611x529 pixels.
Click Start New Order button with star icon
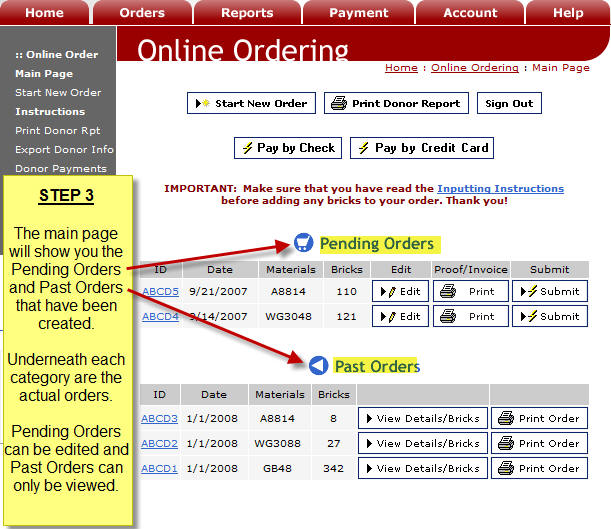(252, 103)
